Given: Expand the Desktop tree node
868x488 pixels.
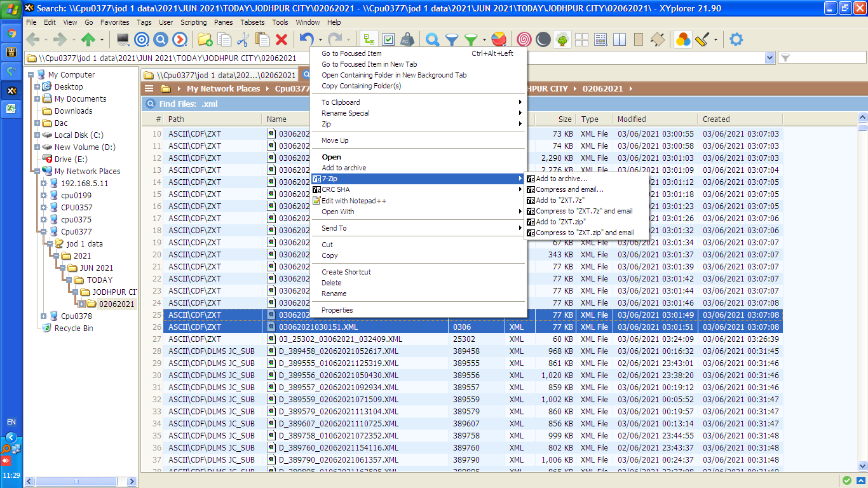Looking at the screenshot, I should coord(37,87).
